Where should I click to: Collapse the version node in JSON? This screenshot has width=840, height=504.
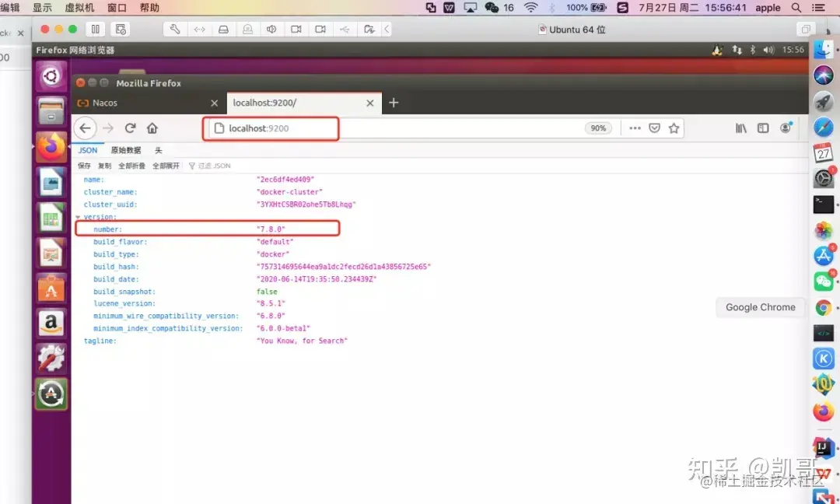coord(79,217)
